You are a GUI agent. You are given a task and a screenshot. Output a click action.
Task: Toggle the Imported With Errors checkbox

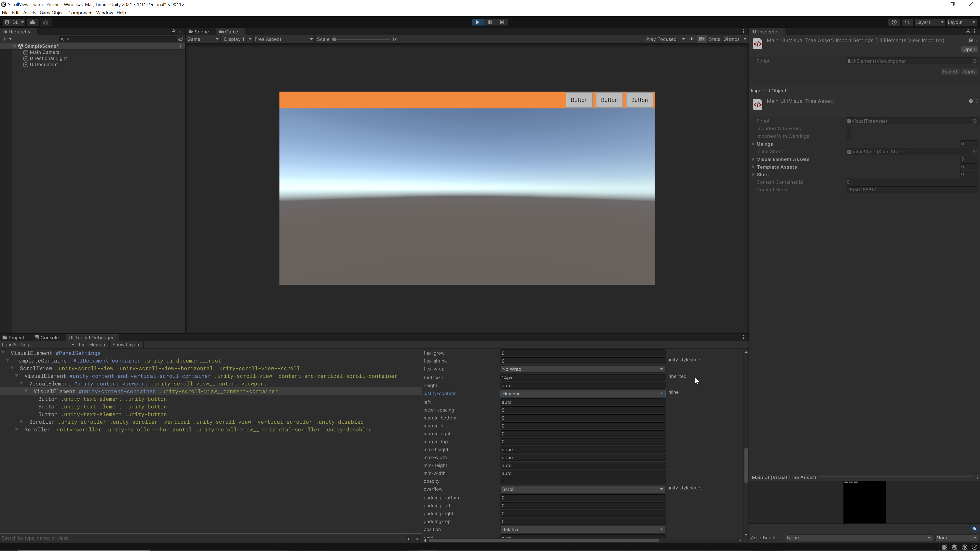[x=848, y=129]
